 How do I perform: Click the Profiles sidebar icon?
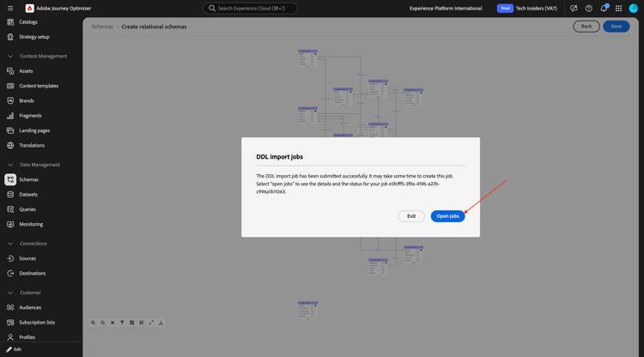tap(10, 337)
